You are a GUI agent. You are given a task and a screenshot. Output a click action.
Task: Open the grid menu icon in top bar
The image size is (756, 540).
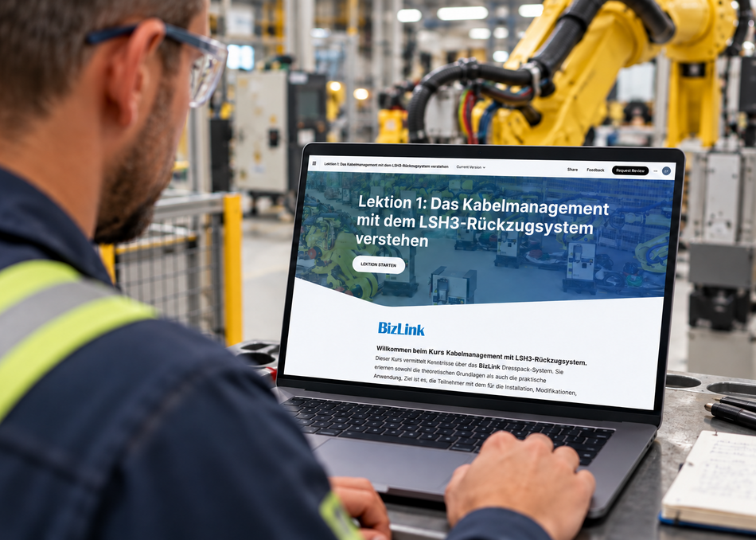pos(314,163)
